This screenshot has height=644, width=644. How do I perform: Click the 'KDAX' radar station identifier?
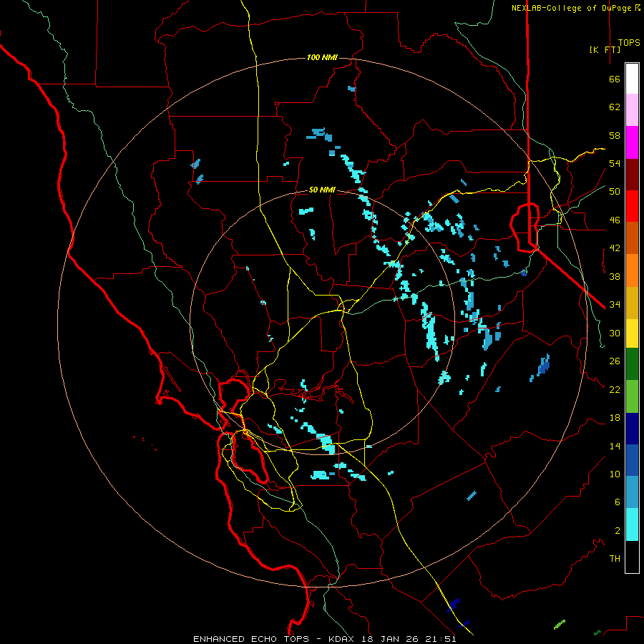pos(342,639)
